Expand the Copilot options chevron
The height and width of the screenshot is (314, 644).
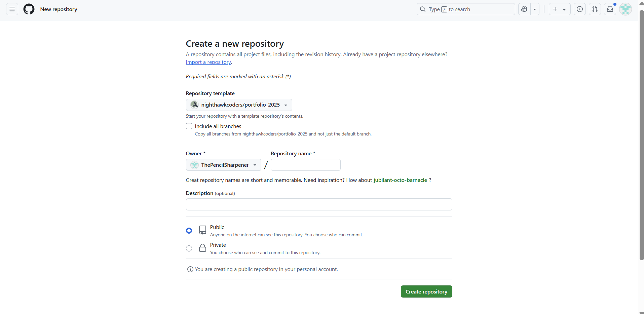click(x=535, y=9)
